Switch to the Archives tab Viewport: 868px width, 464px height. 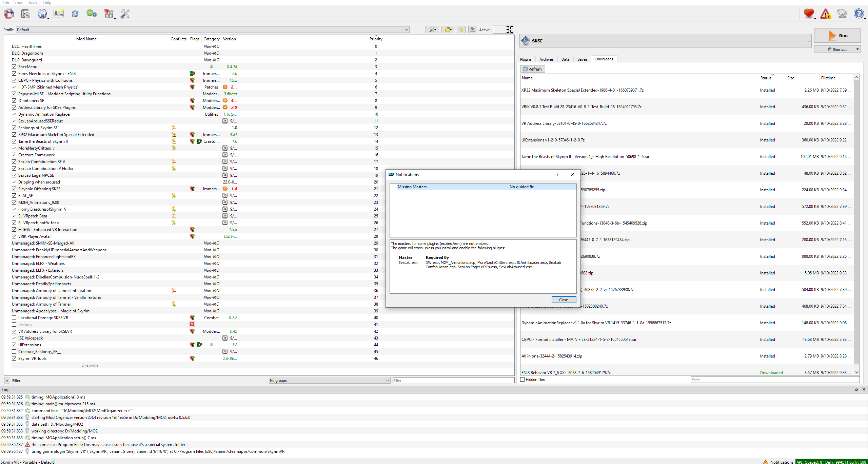[546, 59]
